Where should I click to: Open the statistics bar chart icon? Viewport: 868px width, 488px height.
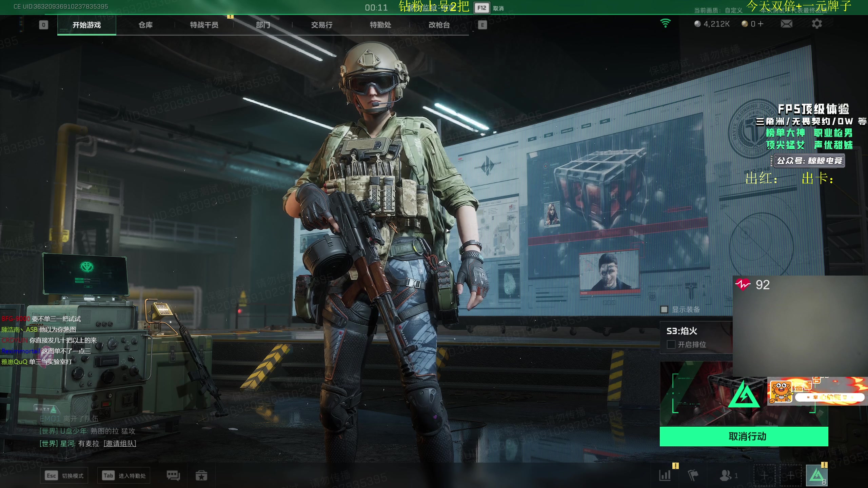(665, 475)
